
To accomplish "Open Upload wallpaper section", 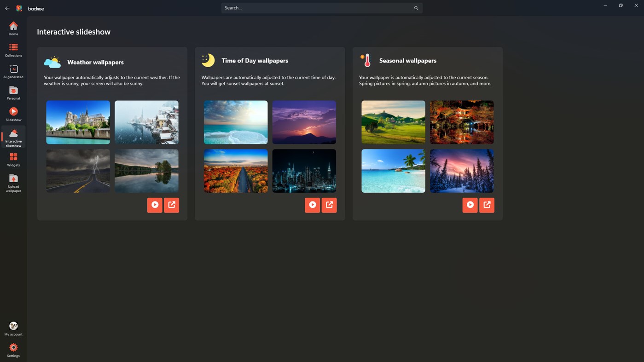I will tap(13, 183).
